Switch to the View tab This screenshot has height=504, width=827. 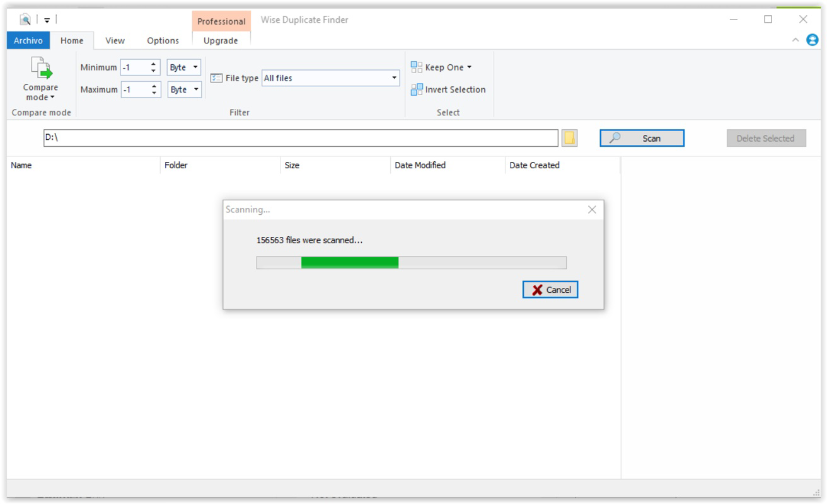pyautogui.click(x=115, y=40)
